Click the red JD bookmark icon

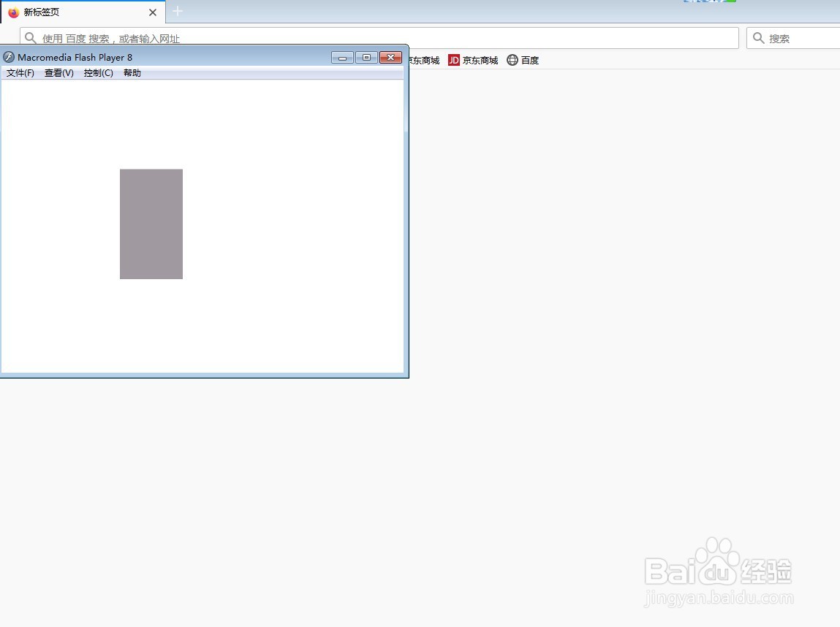[454, 60]
